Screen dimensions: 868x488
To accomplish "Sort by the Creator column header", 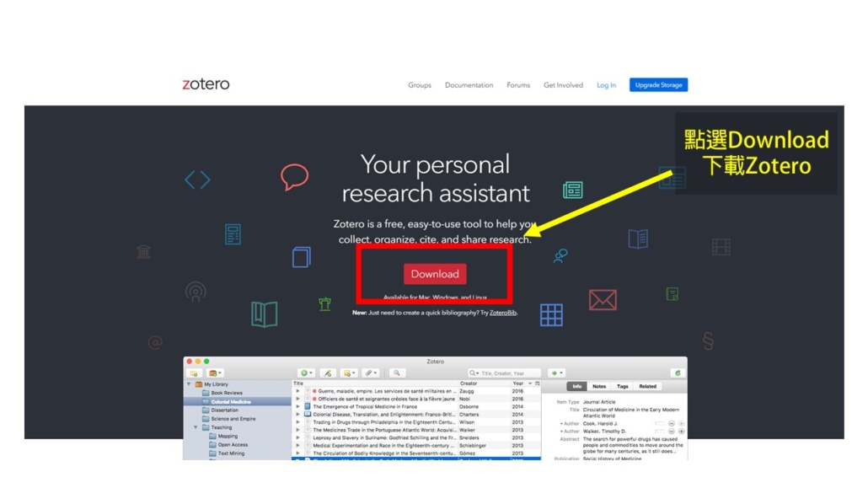I will pyautogui.click(x=485, y=383).
